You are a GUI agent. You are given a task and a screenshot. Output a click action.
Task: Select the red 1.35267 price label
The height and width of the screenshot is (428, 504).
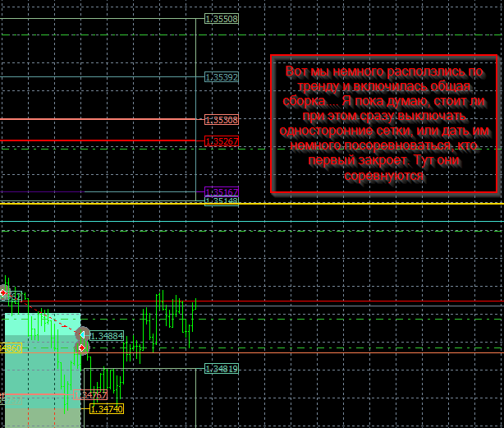click(x=222, y=140)
